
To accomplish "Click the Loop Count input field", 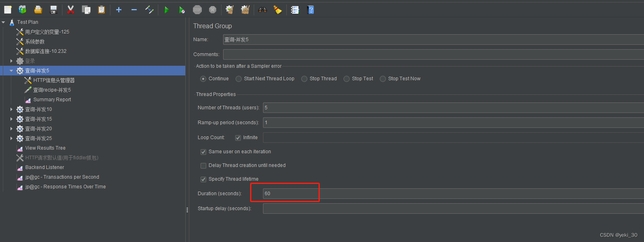I will [453, 138].
